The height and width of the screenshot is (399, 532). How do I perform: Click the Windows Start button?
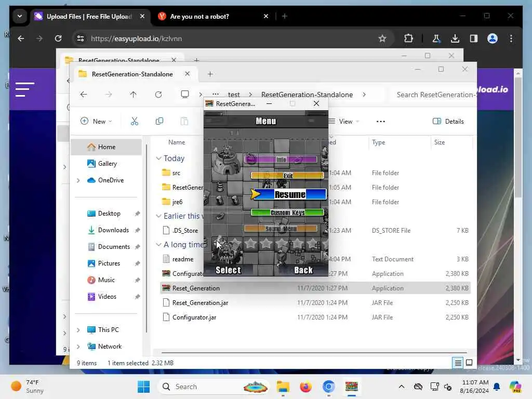[x=143, y=387]
